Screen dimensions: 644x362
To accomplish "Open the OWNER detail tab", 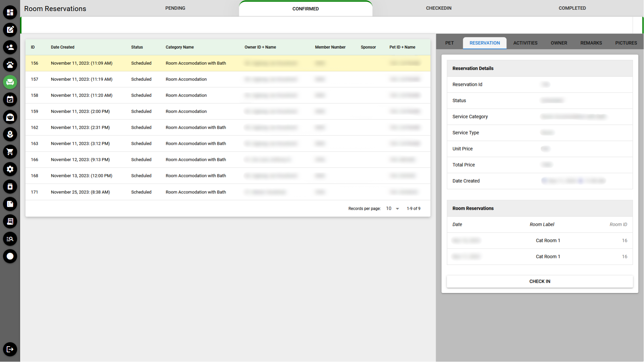I will 558,43.
